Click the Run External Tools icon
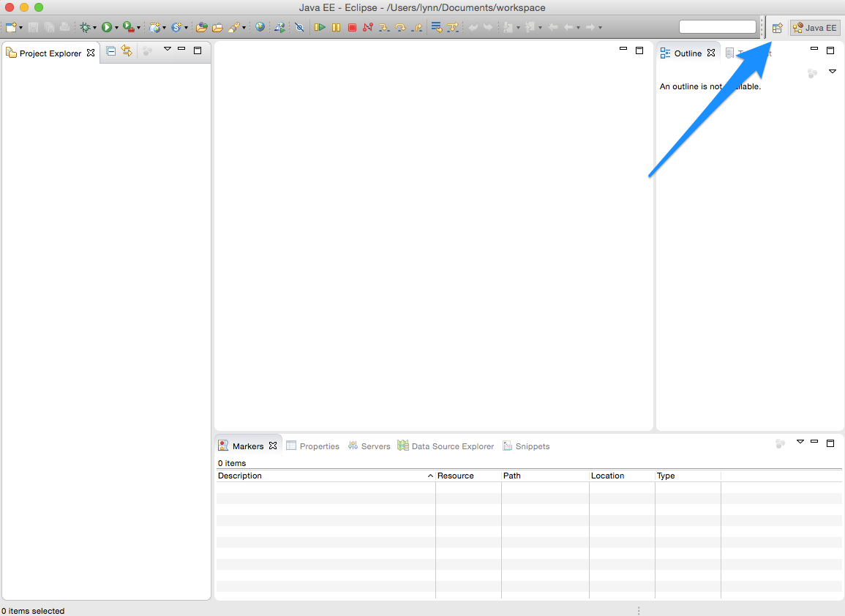This screenshot has height=616, width=845. (x=128, y=27)
